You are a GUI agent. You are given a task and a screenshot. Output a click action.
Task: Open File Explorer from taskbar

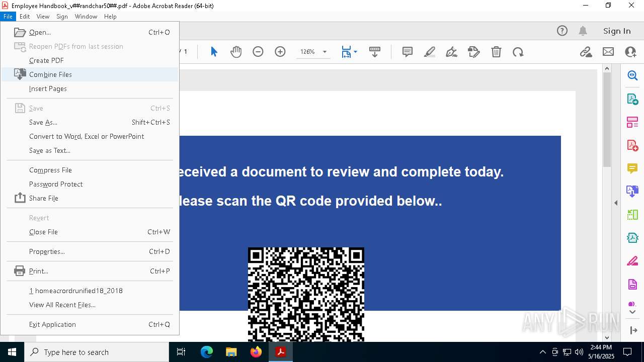231,352
